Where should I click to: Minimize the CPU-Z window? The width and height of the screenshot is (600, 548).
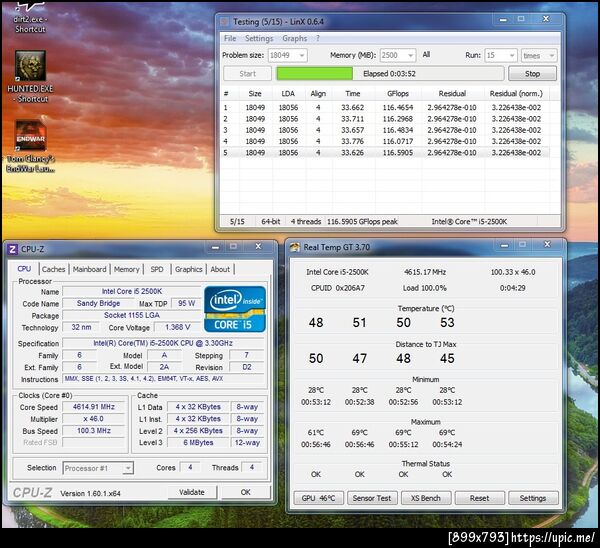[x=215, y=247]
